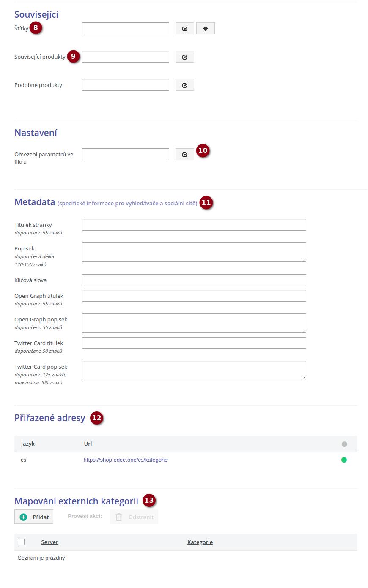Open the picker for Podobné produkty
This screenshot has width=368, height=588.
click(x=185, y=85)
